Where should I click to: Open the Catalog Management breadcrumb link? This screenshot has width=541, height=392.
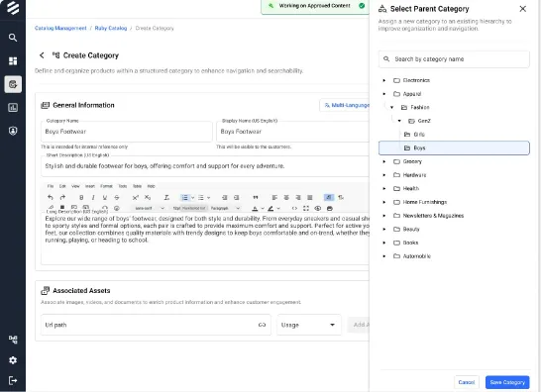click(60, 29)
